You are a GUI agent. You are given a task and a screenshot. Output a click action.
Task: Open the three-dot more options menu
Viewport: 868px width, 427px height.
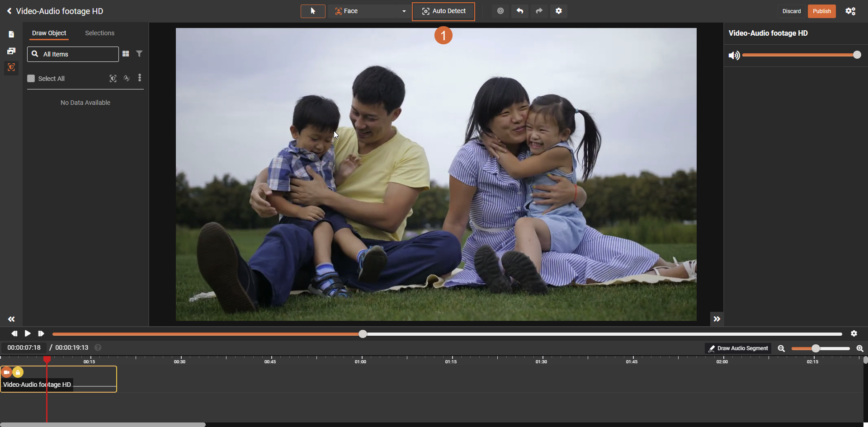(x=140, y=78)
